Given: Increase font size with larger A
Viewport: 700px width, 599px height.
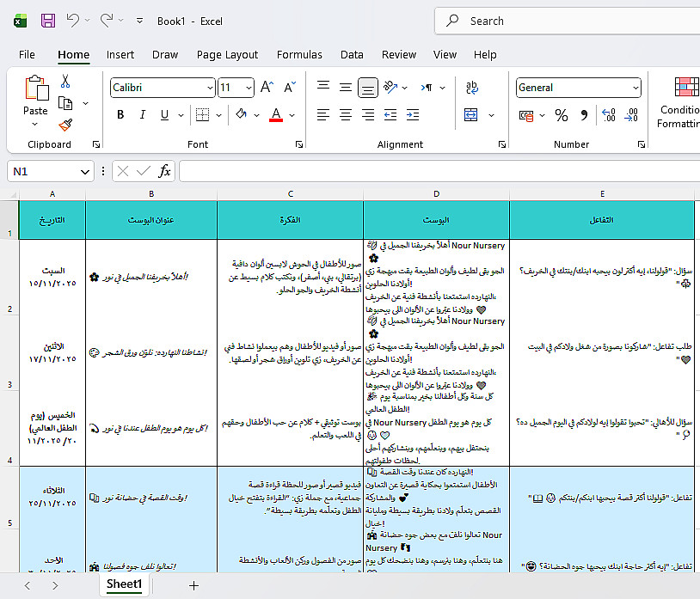Looking at the screenshot, I should [267, 87].
